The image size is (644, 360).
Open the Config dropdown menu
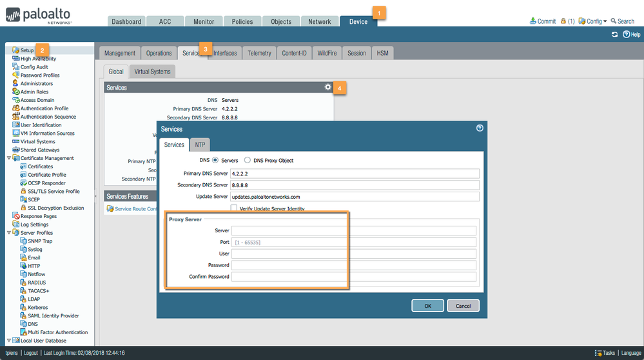[593, 21]
